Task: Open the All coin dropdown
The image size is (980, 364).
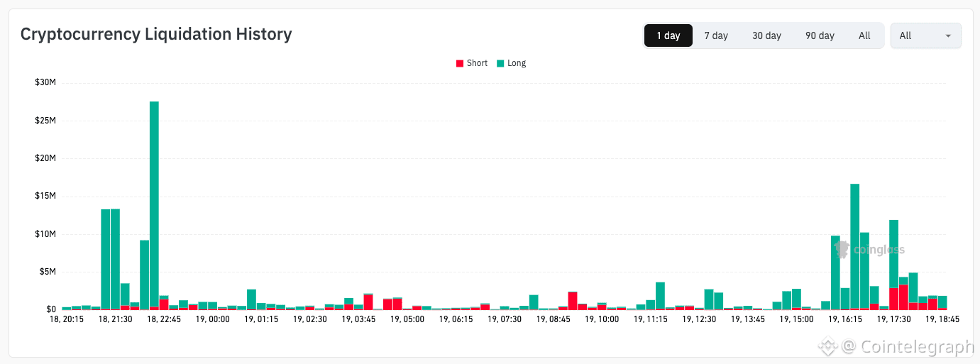Action: [926, 35]
